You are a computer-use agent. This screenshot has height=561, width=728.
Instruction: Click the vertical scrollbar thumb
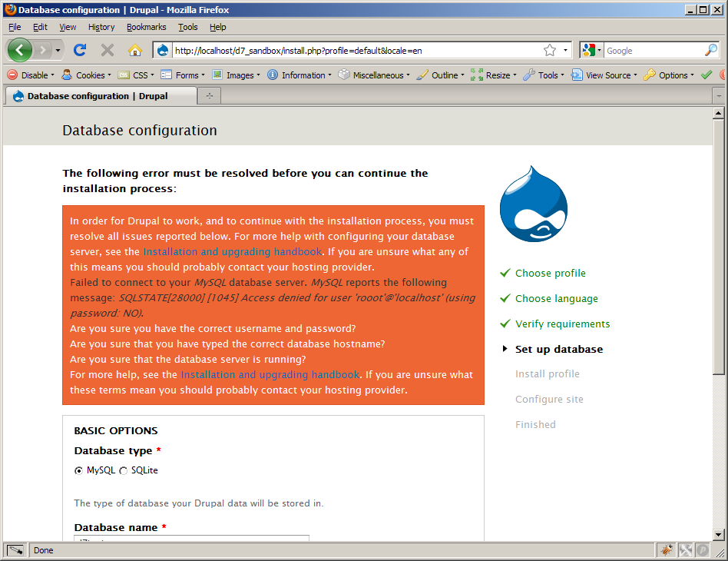point(719,247)
